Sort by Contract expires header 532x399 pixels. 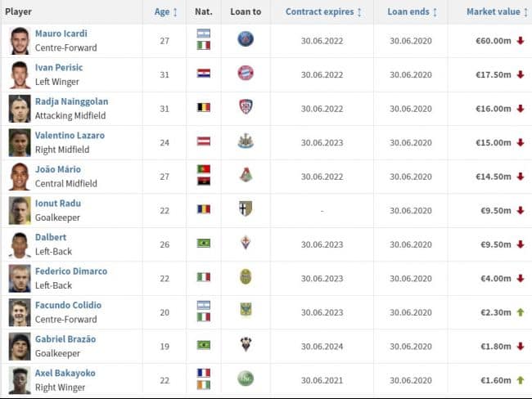pyautogui.click(x=323, y=12)
